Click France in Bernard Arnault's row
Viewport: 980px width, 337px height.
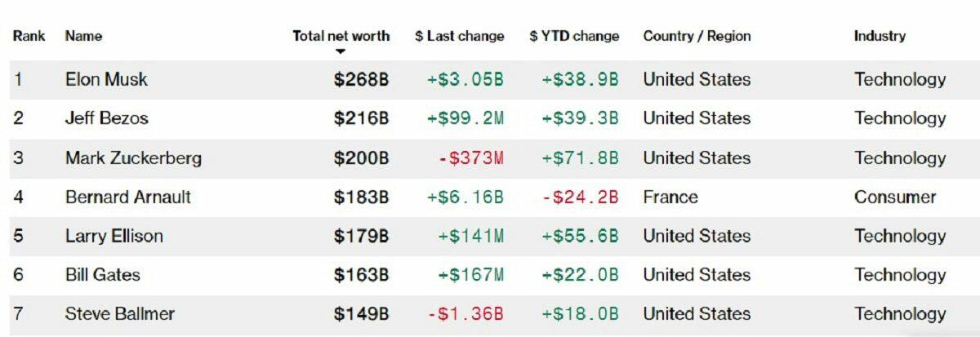tap(670, 197)
